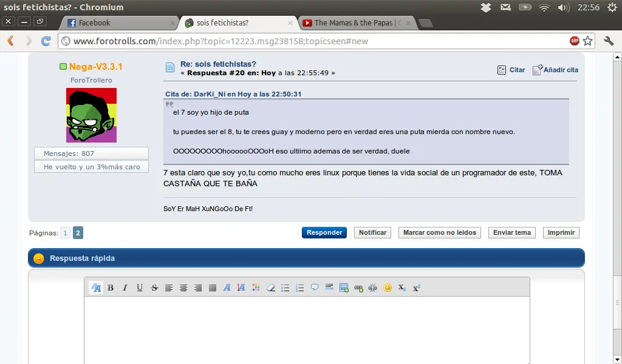Open the mail envelope indicator
Viewport: 622px width, 364px height.
(505, 7)
